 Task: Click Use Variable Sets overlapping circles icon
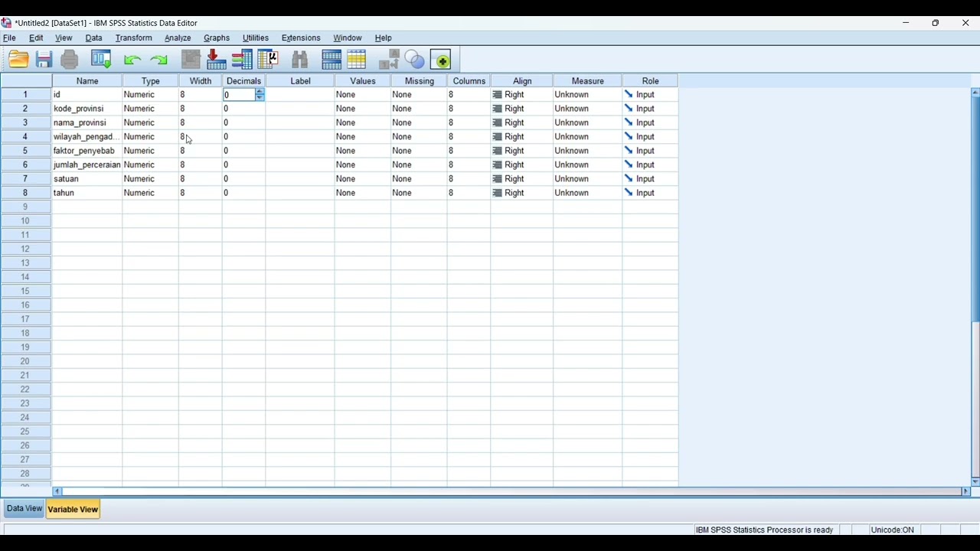click(414, 60)
